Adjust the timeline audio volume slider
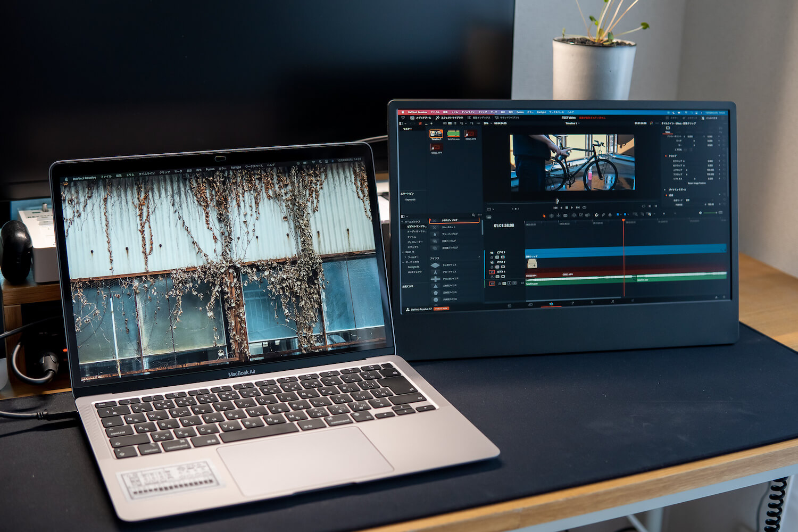Image resolution: width=798 pixels, height=532 pixels. click(710, 213)
